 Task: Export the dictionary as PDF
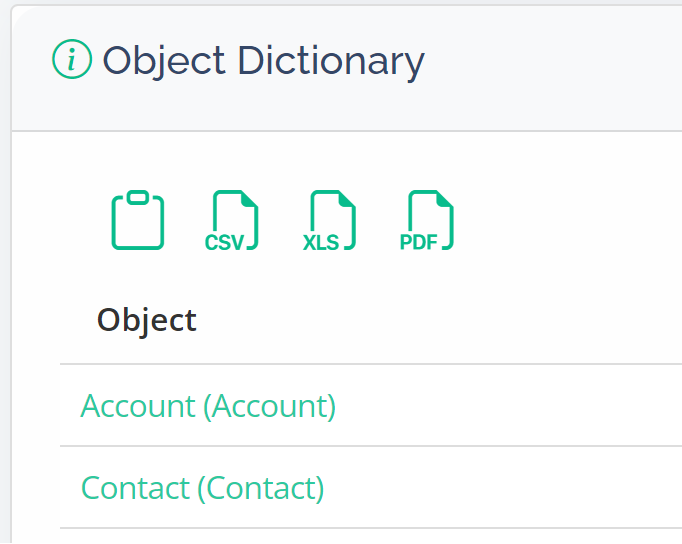point(427,220)
